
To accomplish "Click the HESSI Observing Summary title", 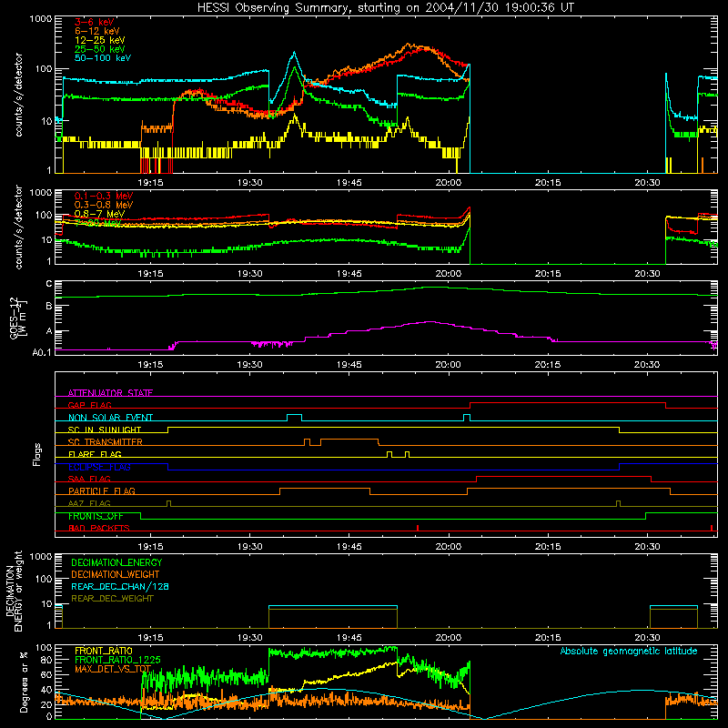I will tap(386, 8).
